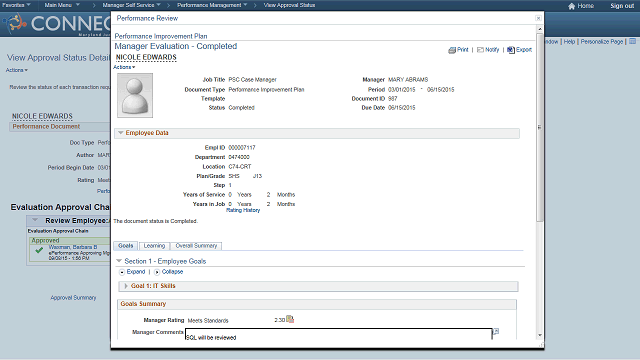Open the Home icon link
Viewport: 640px width, 360px height.
point(571,6)
